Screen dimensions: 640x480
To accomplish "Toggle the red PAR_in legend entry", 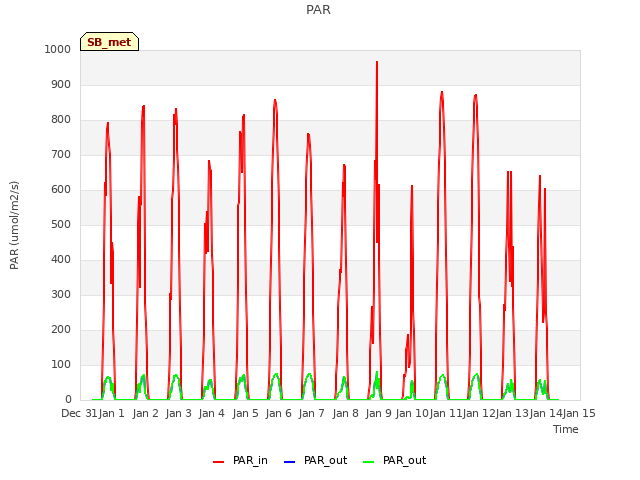I will pos(240,460).
